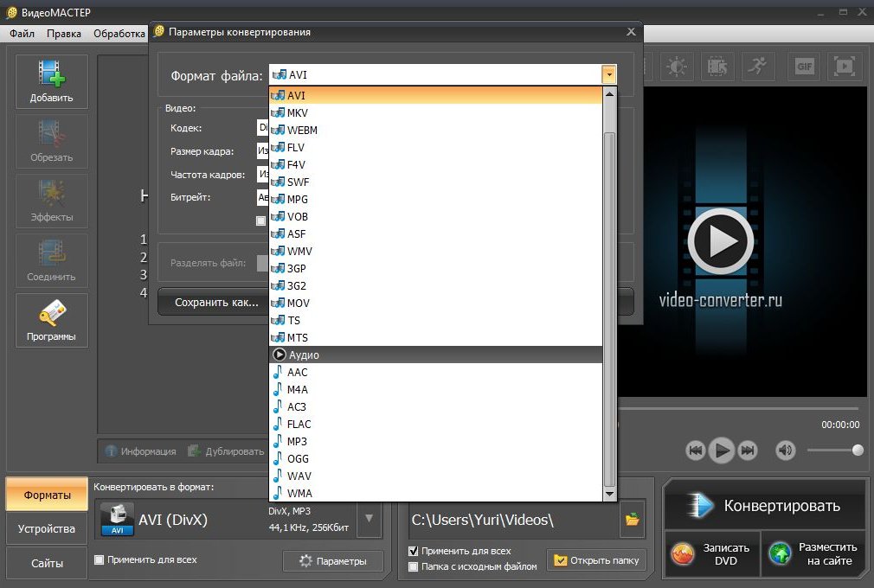The height and width of the screenshot is (588, 874).
Task: Toggle Применить для всех under output path
Action: pyautogui.click(x=413, y=551)
